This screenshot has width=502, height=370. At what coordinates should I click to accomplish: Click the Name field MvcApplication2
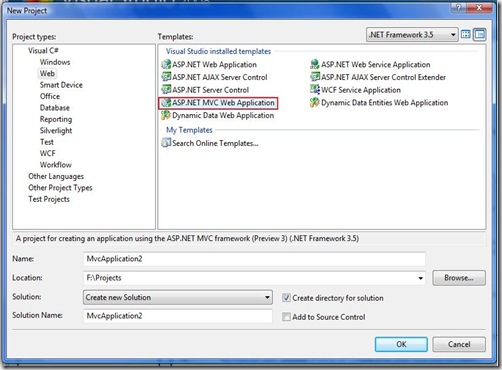coord(254,259)
